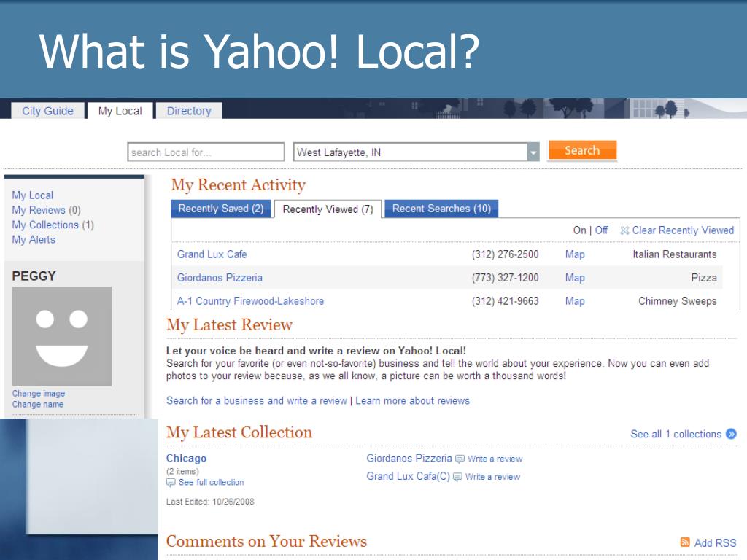Select the My Local tab
Screen dimensions: 747x560
point(120,111)
